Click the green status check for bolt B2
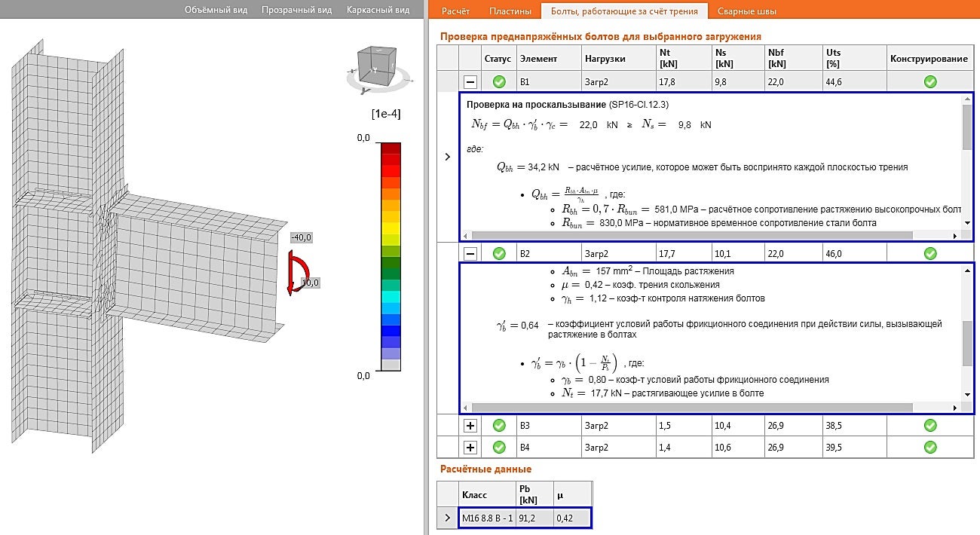This screenshot has height=535, width=980. [x=498, y=253]
